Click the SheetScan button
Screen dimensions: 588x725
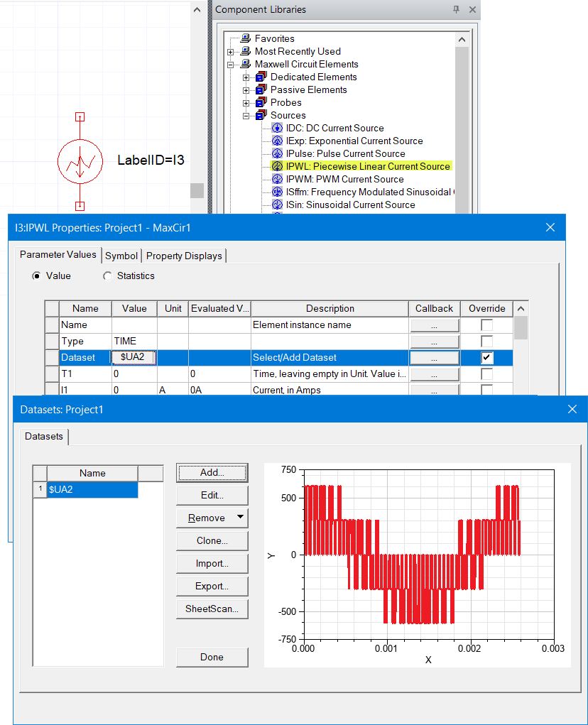[212, 609]
